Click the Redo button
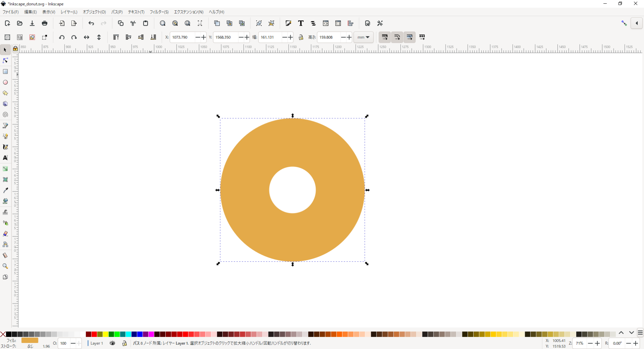Image resolution: width=644 pixels, height=349 pixels. point(104,23)
